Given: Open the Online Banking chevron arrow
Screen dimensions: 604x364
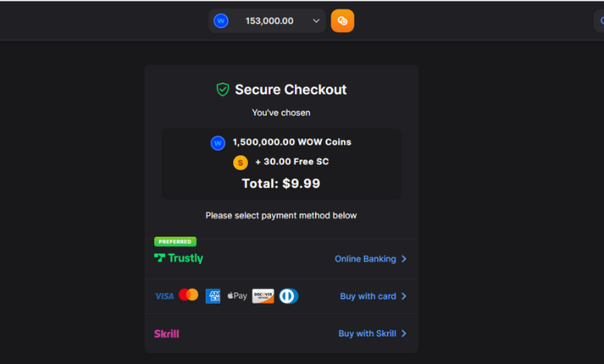Looking at the screenshot, I should click(404, 259).
